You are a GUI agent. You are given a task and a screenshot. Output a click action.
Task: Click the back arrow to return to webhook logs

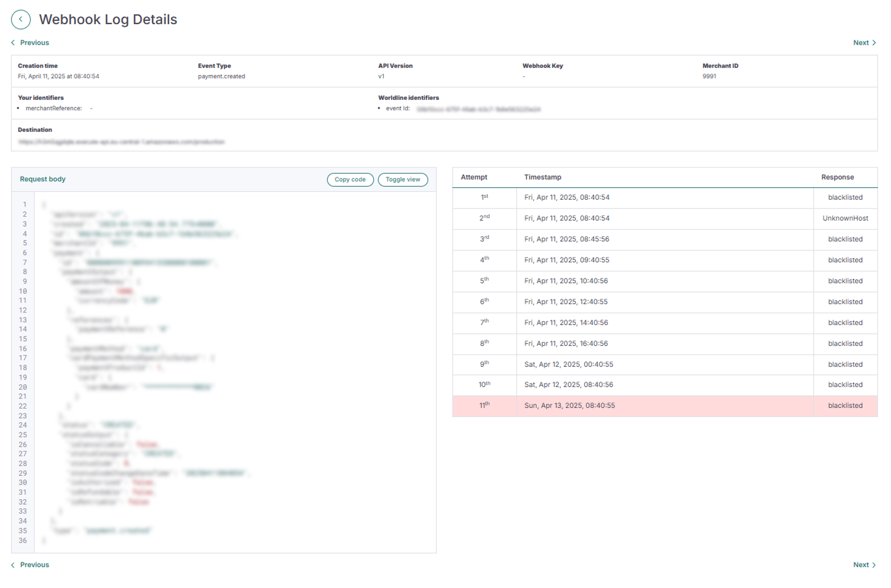pyautogui.click(x=21, y=19)
